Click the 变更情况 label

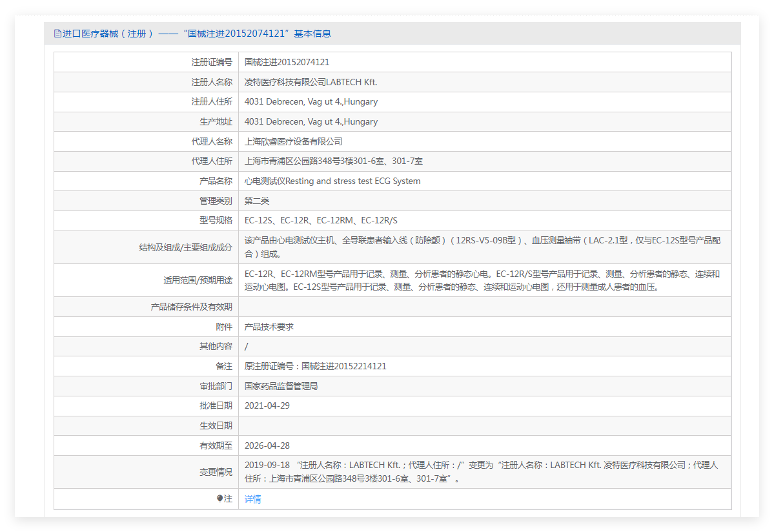[216, 472]
